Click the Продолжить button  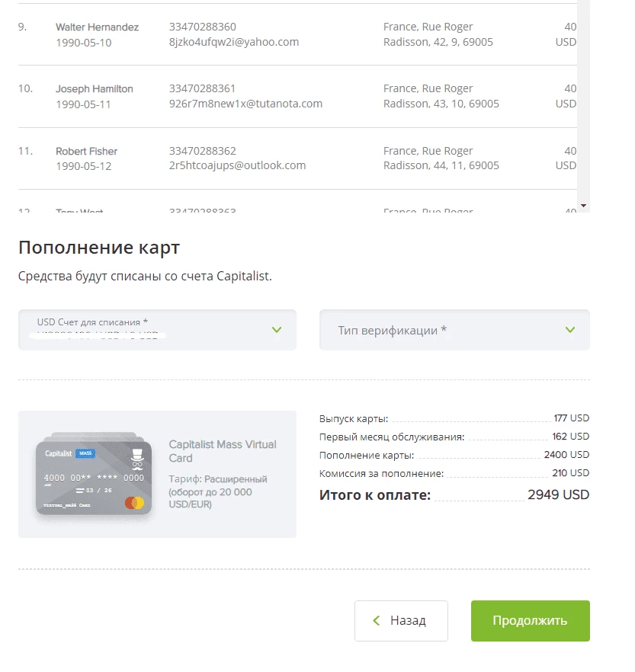point(531,620)
